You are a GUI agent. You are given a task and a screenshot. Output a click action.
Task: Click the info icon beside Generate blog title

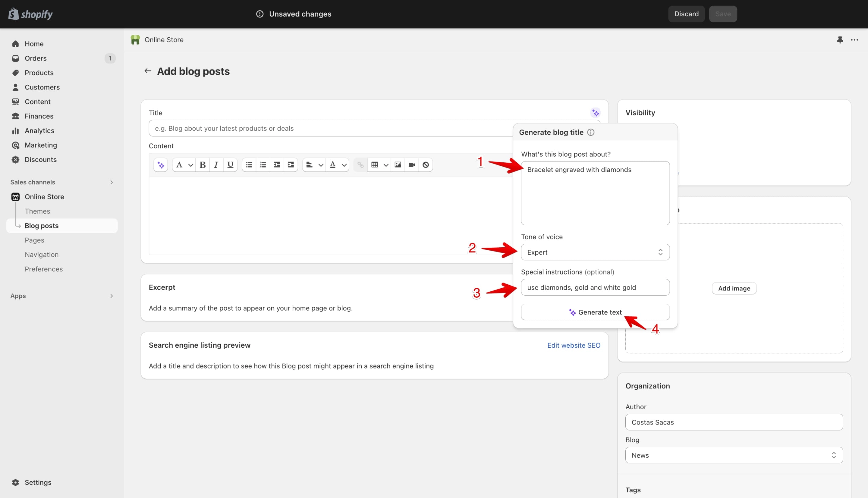(x=591, y=132)
